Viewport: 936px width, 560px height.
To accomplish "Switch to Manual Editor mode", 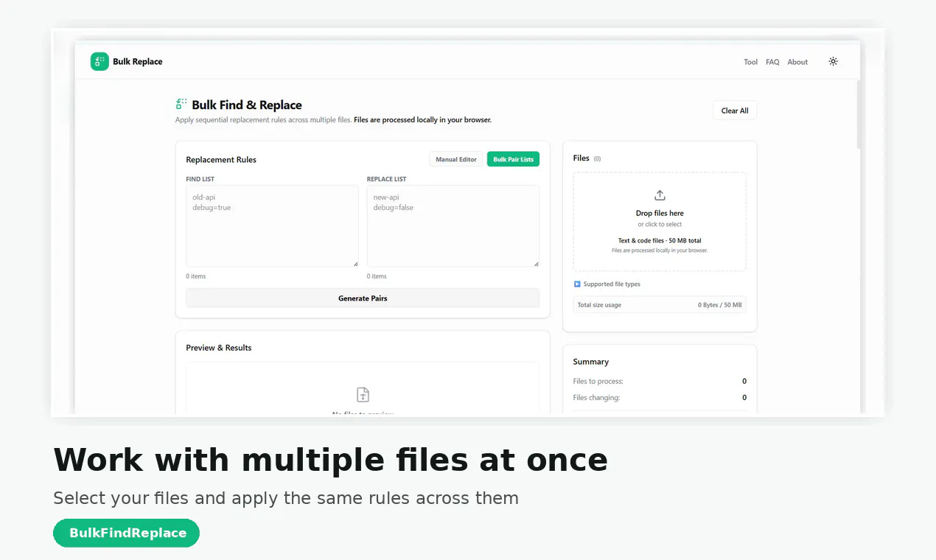I will (456, 159).
